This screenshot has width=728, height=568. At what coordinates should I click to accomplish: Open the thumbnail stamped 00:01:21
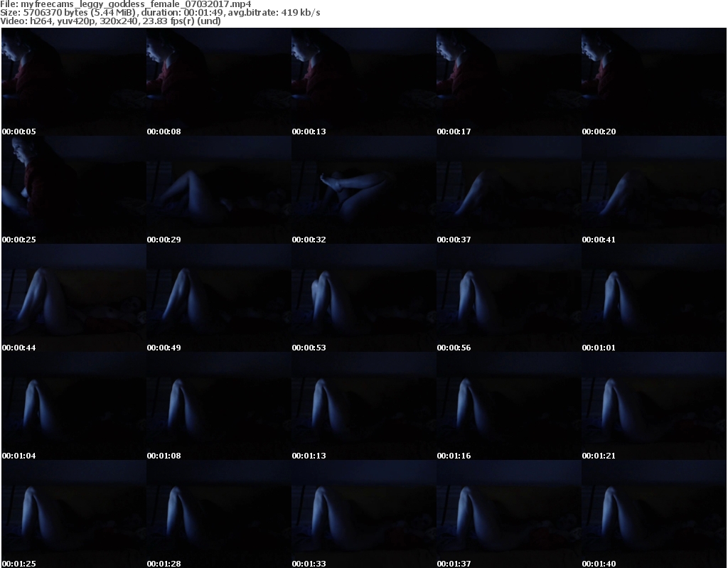click(654, 406)
